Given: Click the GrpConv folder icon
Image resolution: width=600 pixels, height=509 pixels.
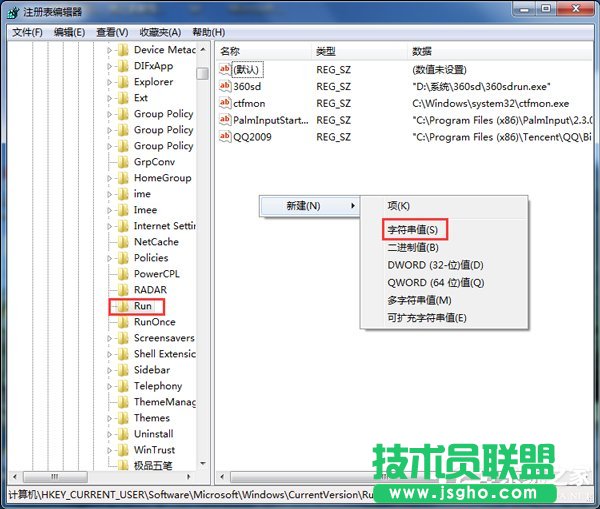Looking at the screenshot, I should [x=123, y=162].
